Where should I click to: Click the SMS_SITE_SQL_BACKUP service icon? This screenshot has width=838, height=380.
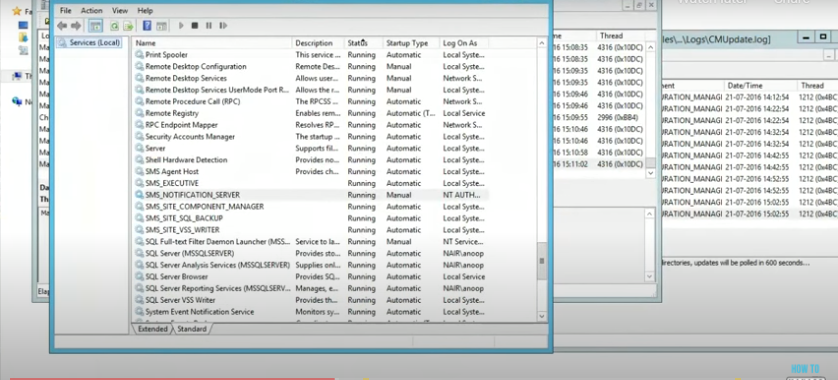(139, 219)
